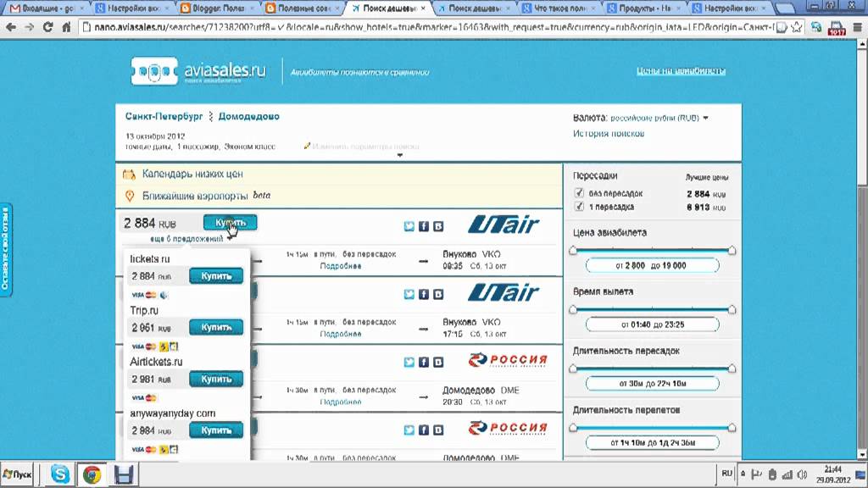Click the Россия airline logo at 20:30 flight
Viewport: 868px width, 488px height.
click(x=508, y=361)
